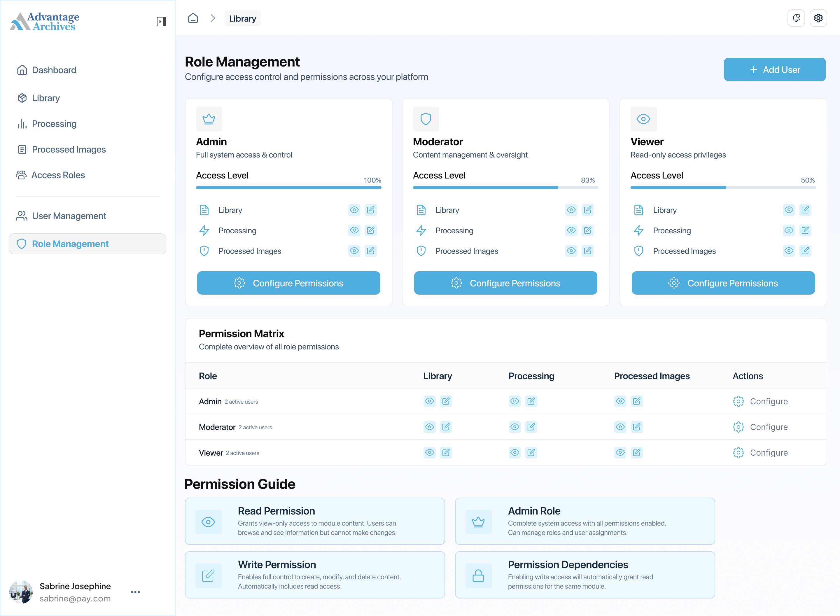
Task: Toggle Library write access on the Admin card
Action: click(x=371, y=210)
